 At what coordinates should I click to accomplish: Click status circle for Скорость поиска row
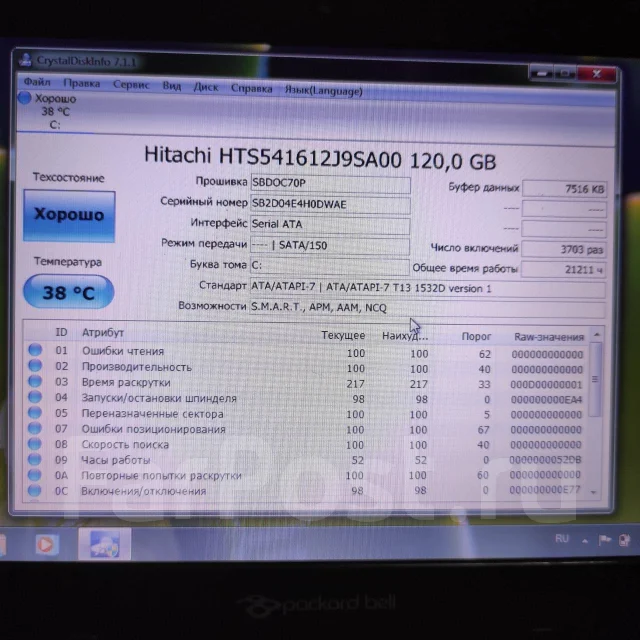pos(35,443)
